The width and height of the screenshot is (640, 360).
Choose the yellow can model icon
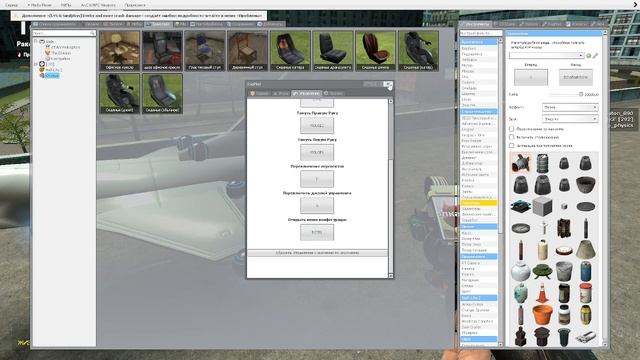[x=586, y=315]
